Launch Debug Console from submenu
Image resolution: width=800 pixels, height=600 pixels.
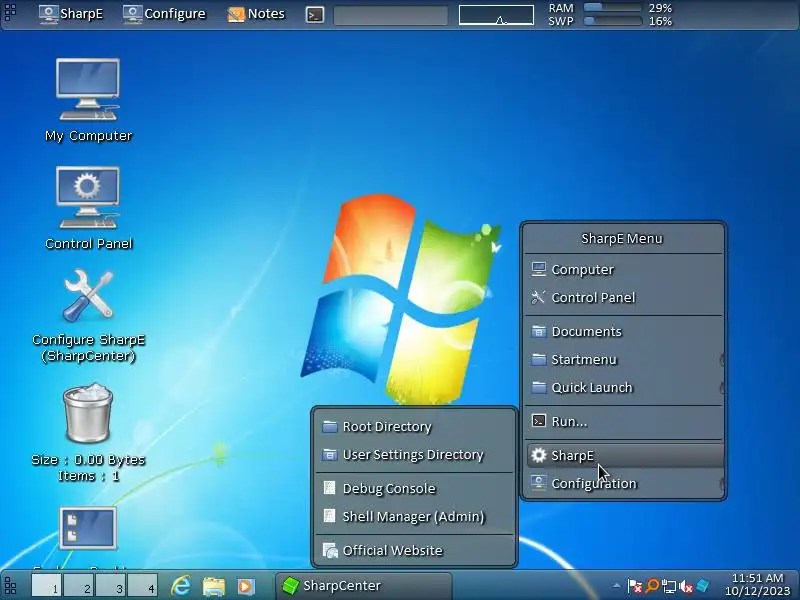pos(414,488)
